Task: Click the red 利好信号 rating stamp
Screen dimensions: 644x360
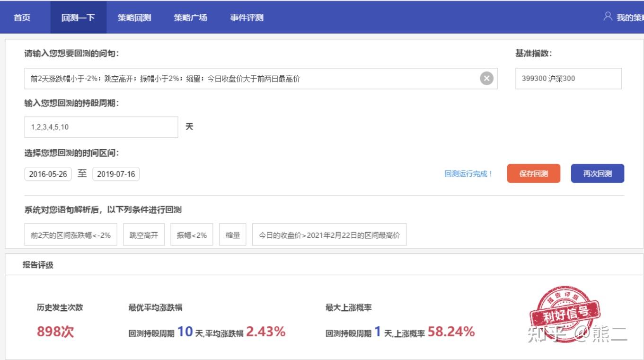Action: pyautogui.click(x=566, y=314)
